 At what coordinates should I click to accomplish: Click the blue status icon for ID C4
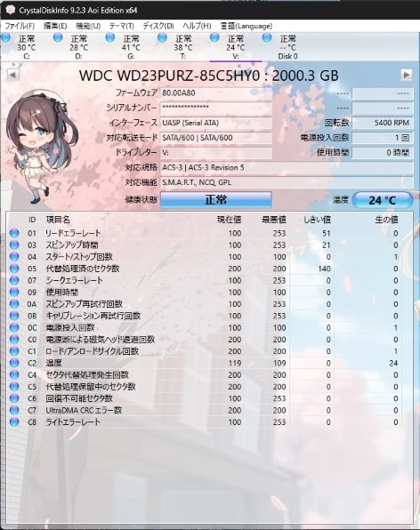(x=14, y=375)
